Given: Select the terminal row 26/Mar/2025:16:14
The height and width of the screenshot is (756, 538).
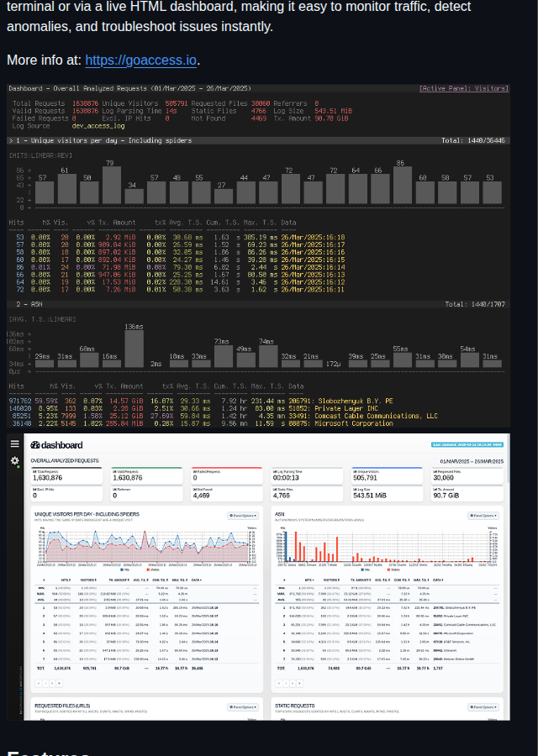Looking at the screenshot, I should 178,267.
